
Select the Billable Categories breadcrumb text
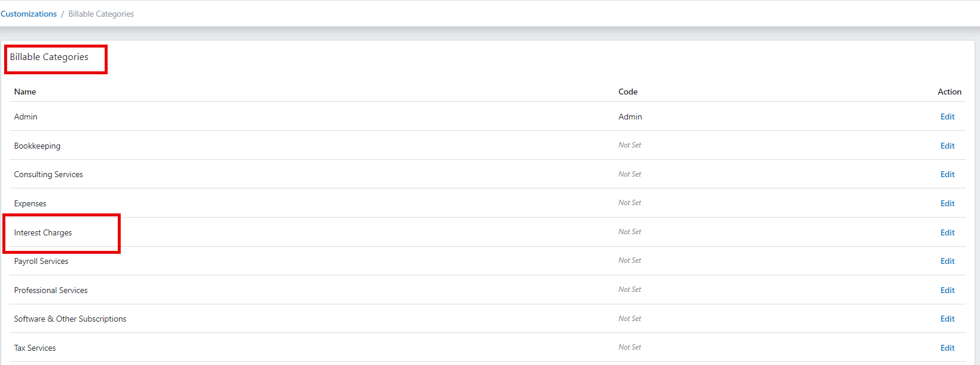pos(101,14)
